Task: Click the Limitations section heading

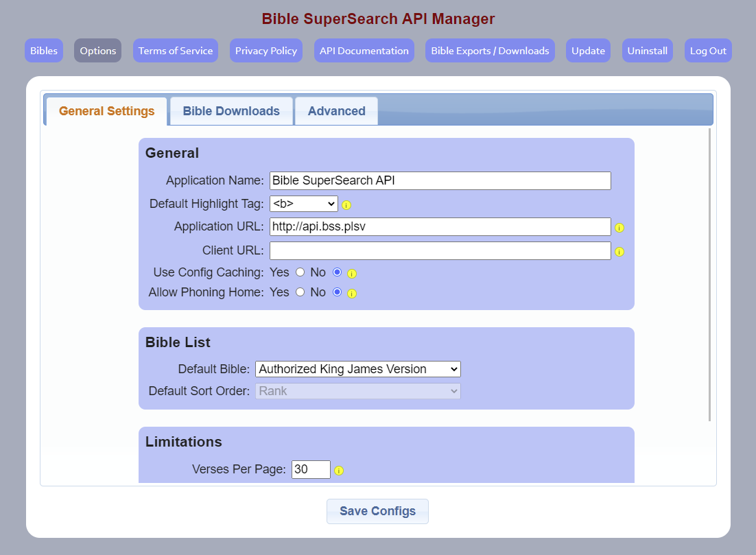Action: click(x=184, y=442)
